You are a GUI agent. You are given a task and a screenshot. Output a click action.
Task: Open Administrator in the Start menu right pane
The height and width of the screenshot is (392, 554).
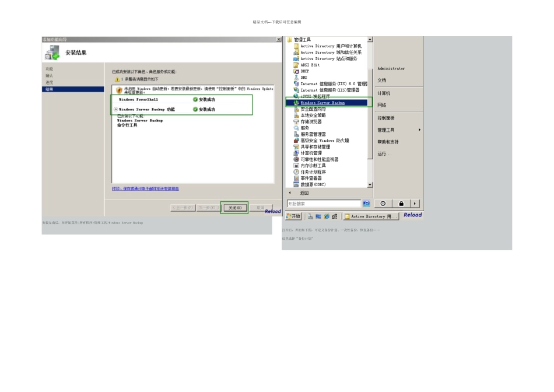point(391,69)
